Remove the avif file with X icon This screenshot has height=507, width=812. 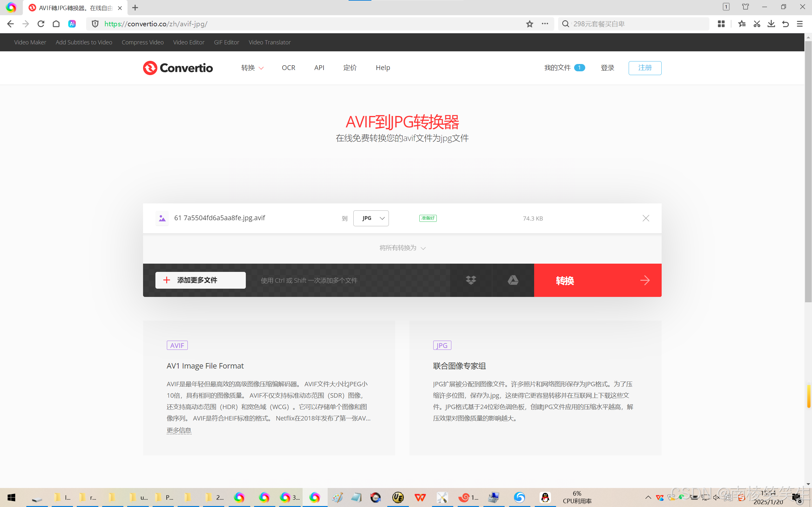pos(645,218)
